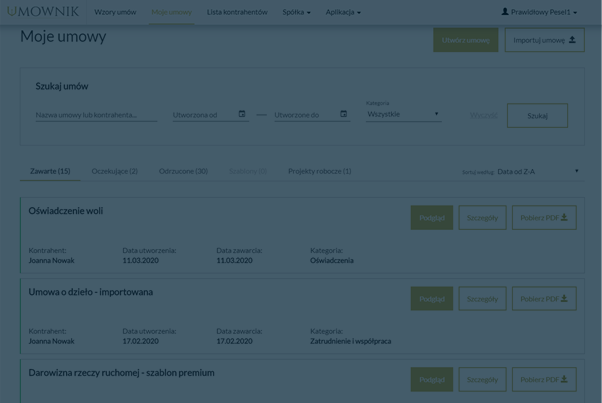The height and width of the screenshot is (403, 602).
Task: Click download icon in Darowizna Pobierz PDF
Action: tap(564, 379)
